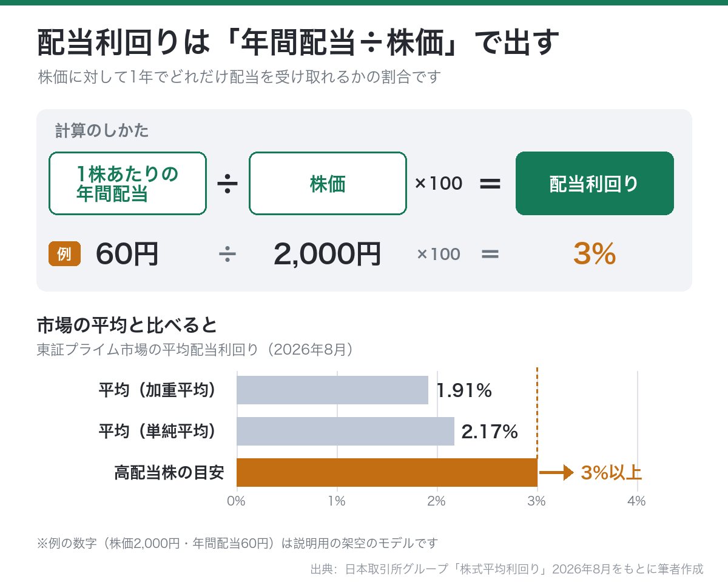Click the gray bar for 単純平均
Image resolution: width=728 pixels, height=588 pixels.
(345, 431)
